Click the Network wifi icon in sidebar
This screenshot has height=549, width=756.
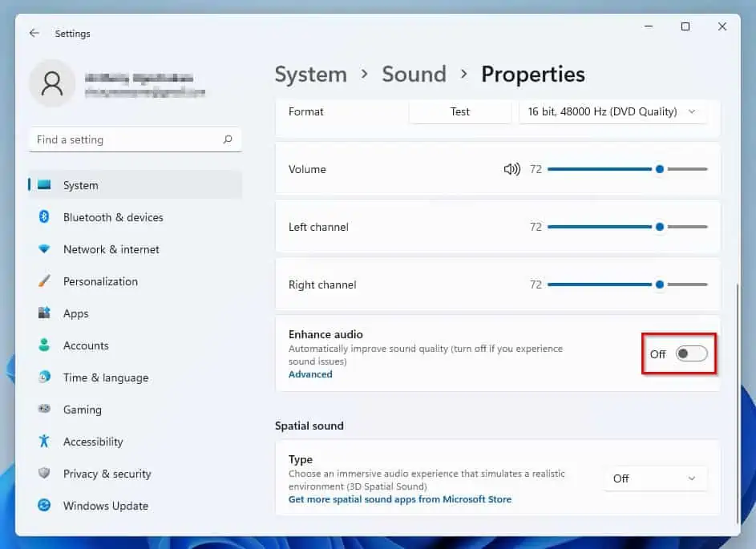[44, 248]
